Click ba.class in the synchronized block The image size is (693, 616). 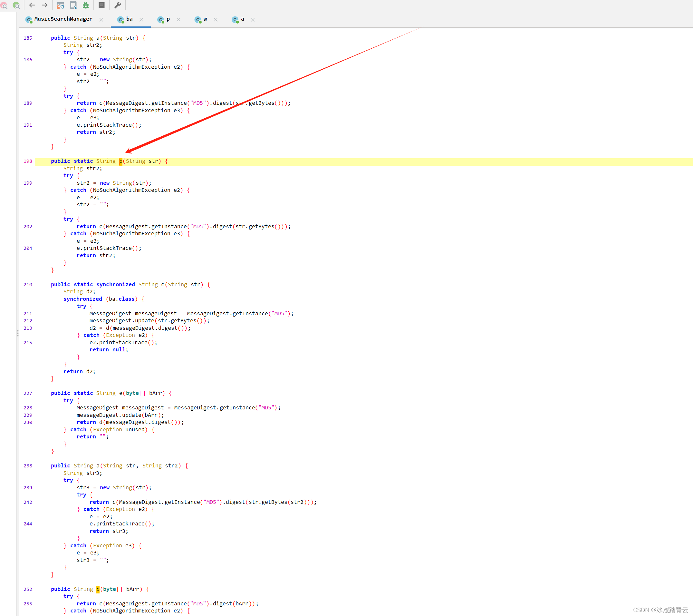pos(122,299)
